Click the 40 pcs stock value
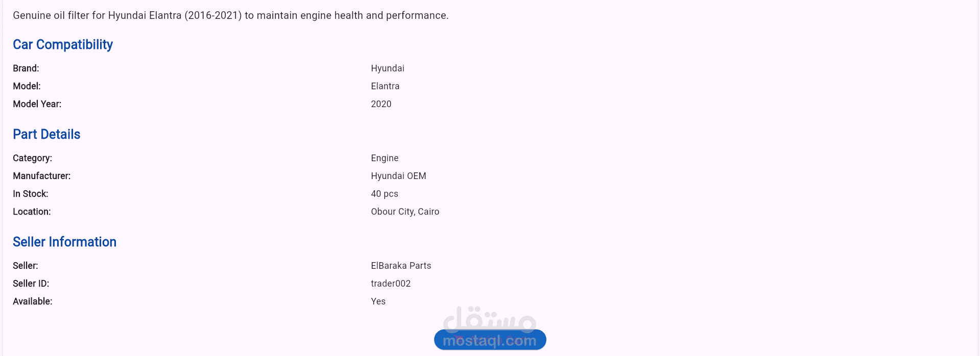This screenshot has width=980, height=356. coord(385,194)
